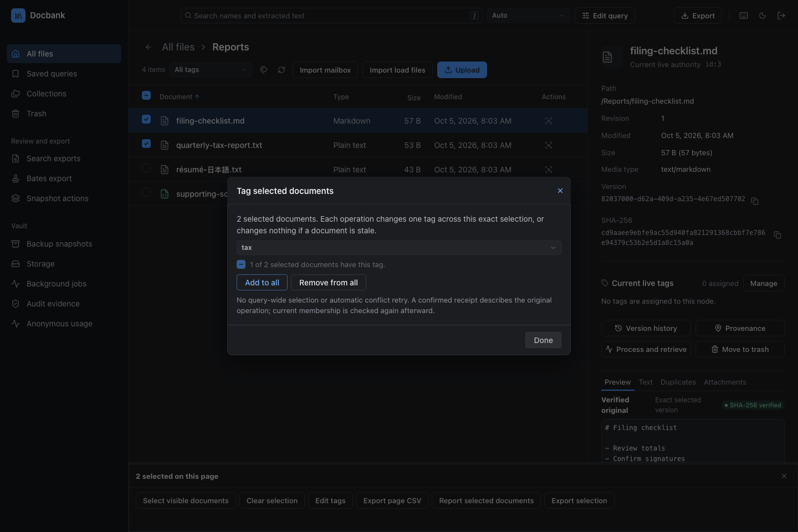Sort by Document column header
The width and height of the screenshot is (798, 532).
point(179,97)
